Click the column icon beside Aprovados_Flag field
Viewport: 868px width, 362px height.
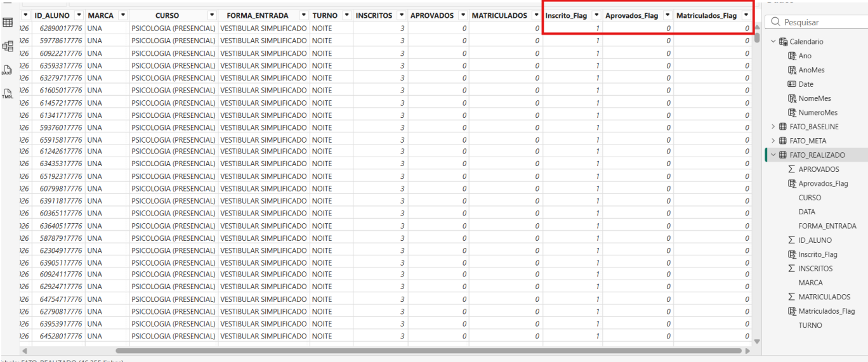792,183
